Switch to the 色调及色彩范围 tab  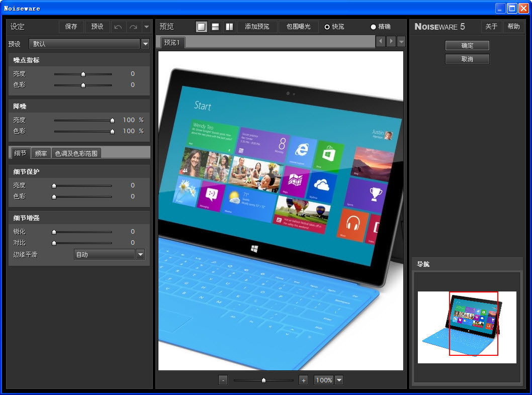pos(76,154)
